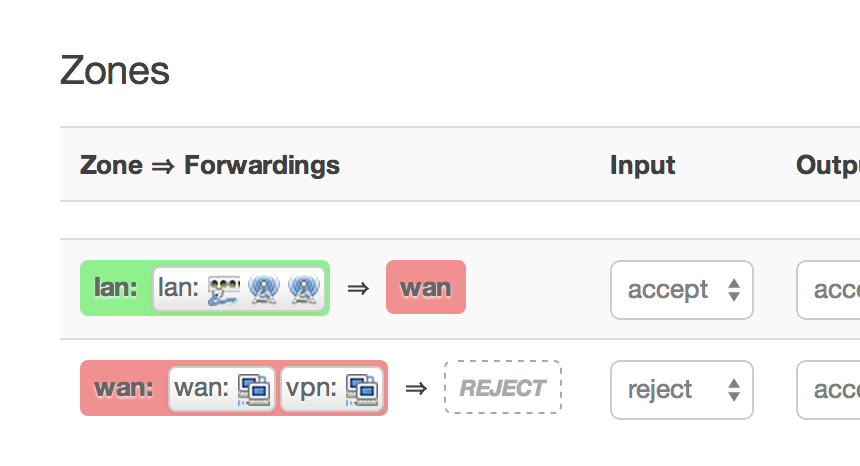Click the vpn interface computers icon
Screen dimensions: 860x466
pyautogui.click(x=361, y=389)
